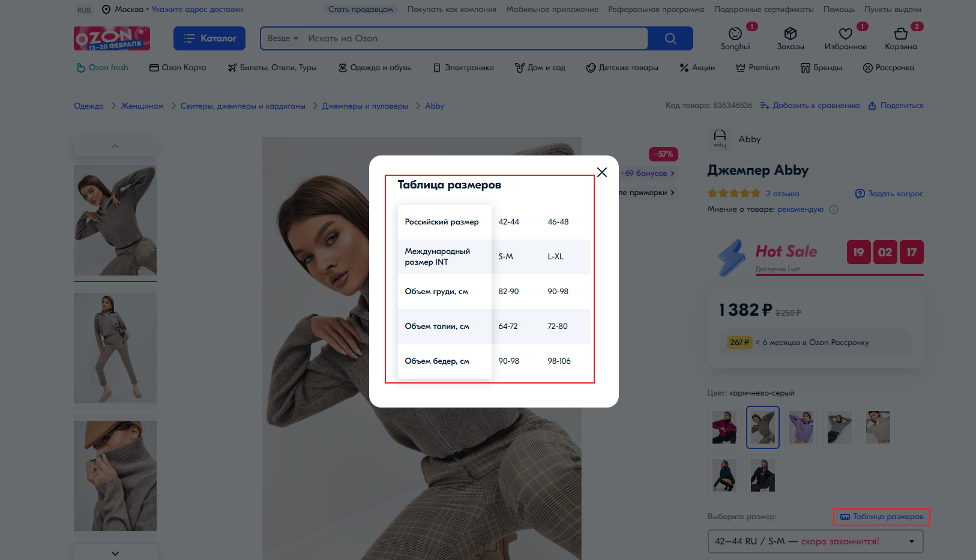Click +69 бонусов chevron link

pyautogui.click(x=648, y=173)
